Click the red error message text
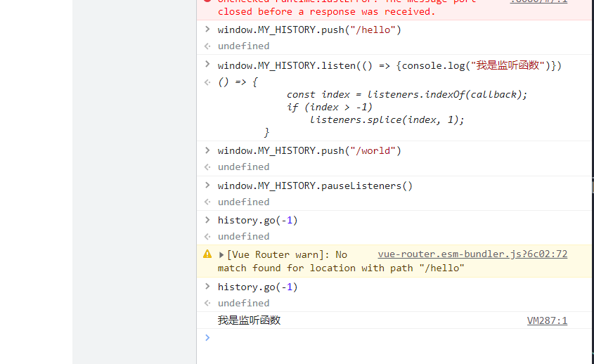 (326, 11)
